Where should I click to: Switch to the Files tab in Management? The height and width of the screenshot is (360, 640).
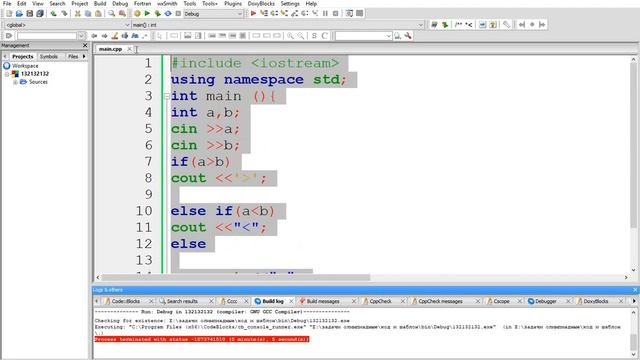(73, 56)
